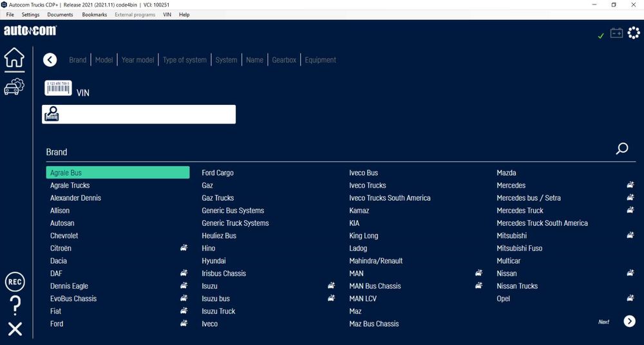This screenshot has width=644, height=345.
Task: Open the File menu
Action: click(10, 14)
